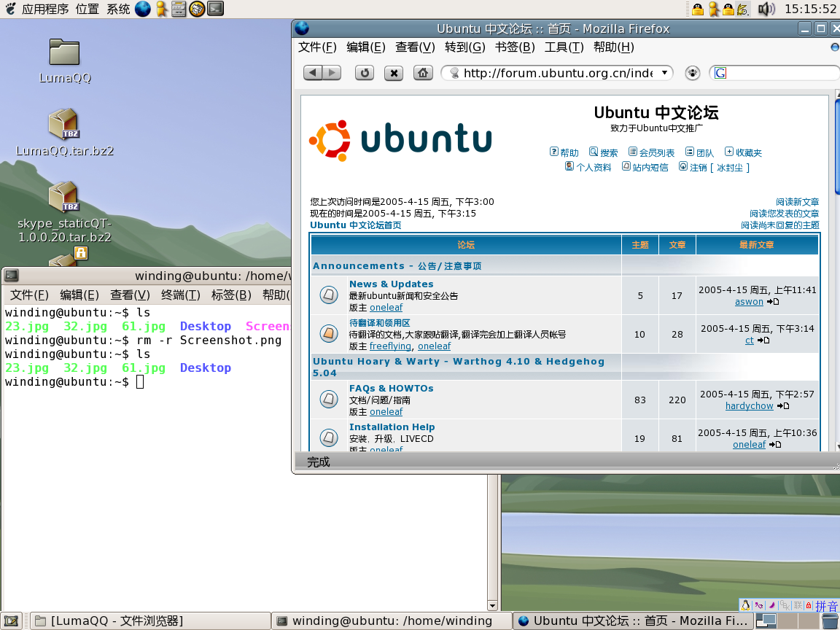Click 阅读新文章 link
The height and width of the screenshot is (630, 840).
point(797,202)
